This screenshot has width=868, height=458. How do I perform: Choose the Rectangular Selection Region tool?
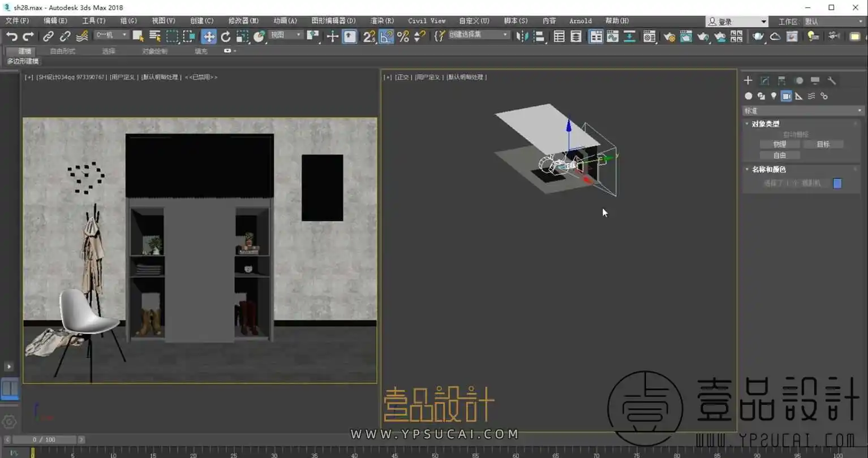point(172,36)
